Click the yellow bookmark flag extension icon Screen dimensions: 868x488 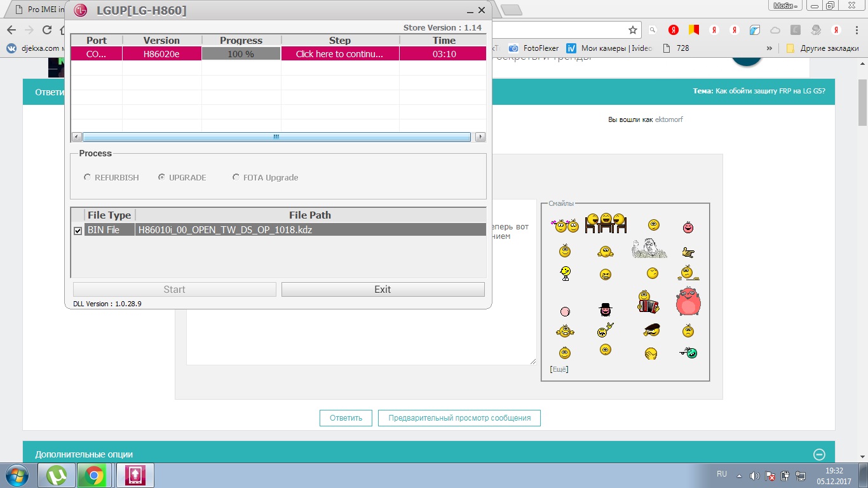(693, 30)
